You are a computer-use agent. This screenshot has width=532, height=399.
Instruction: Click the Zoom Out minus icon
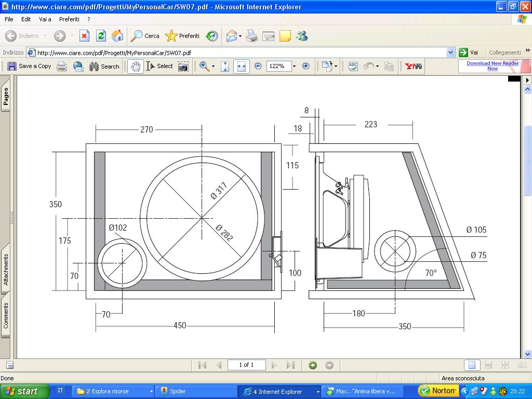pyautogui.click(x=258, y=66)
